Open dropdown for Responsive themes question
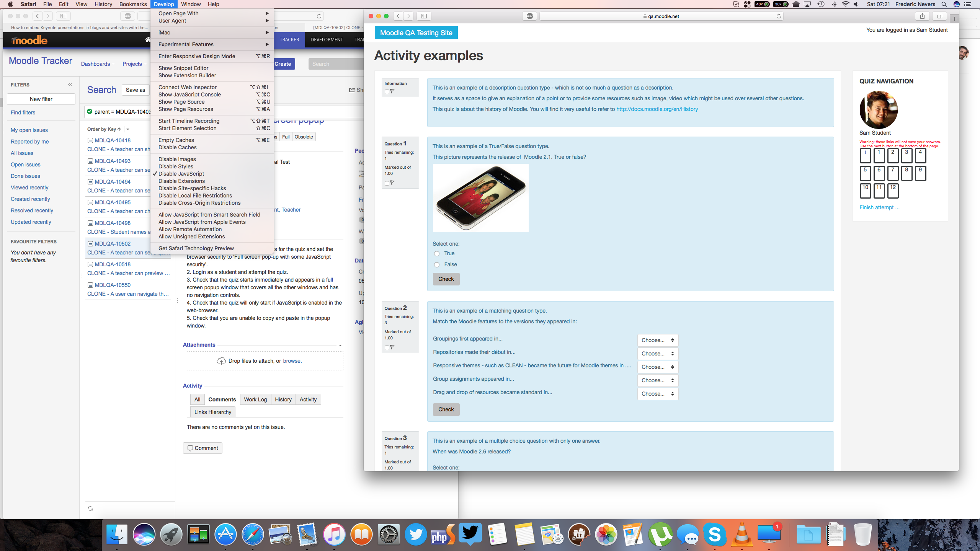The image size is (980, 551). pyautogui.click(x=658, y=367)
